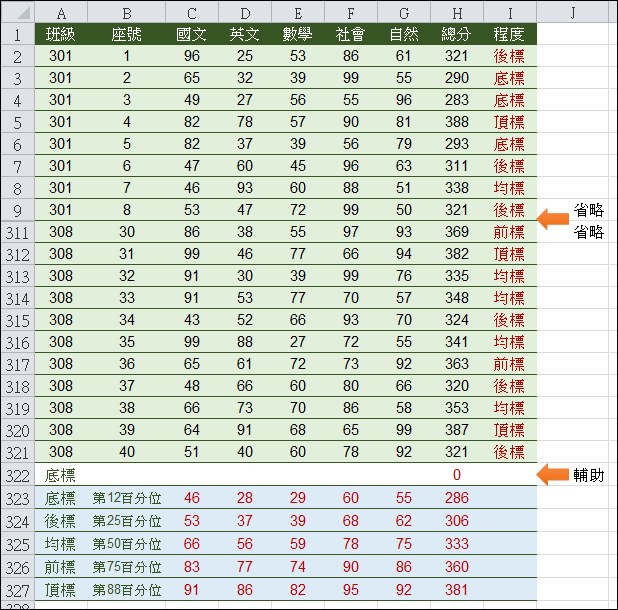
Task: Select row 9 header
Action: [18, 210]
